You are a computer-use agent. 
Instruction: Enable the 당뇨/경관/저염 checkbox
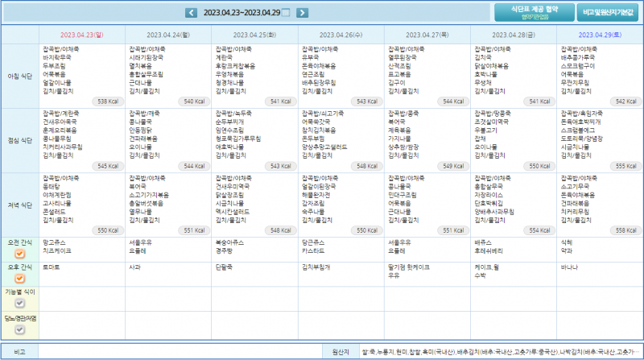[19, 328]
